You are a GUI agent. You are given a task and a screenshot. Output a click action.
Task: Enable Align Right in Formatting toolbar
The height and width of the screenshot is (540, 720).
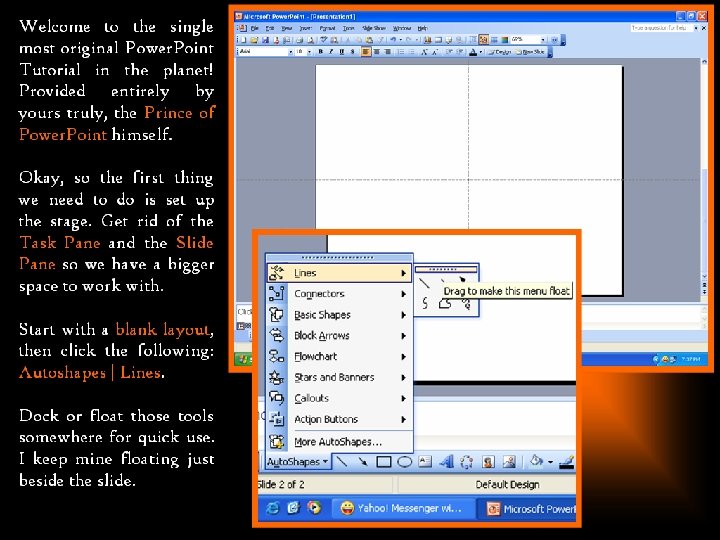pyautogui.click(x=388, y=52)
